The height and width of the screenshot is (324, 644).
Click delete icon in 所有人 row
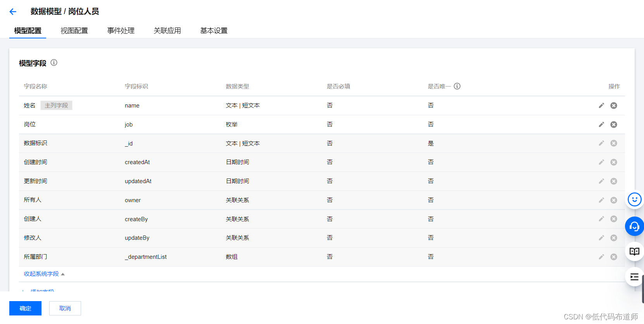point(614,200)
